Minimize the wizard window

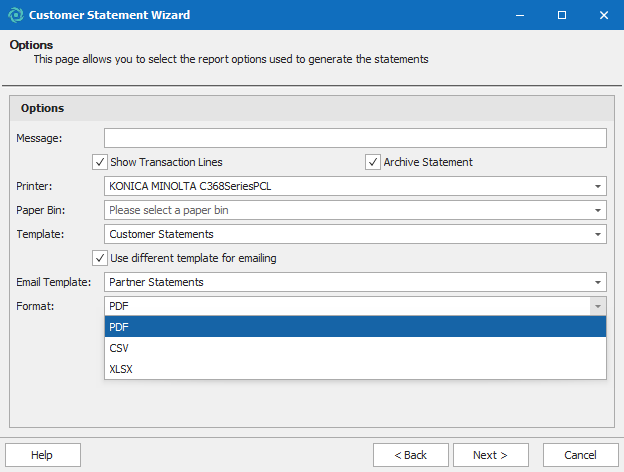click(x=521, y=15)
